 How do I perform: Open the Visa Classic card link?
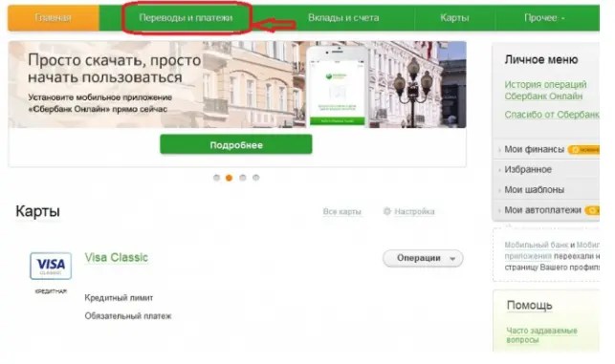117,257
